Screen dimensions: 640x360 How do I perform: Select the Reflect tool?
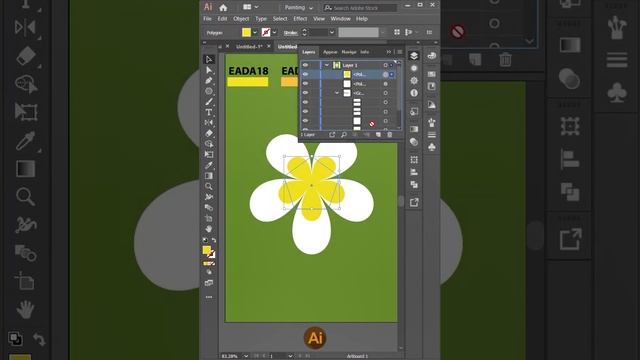(x=209, y=123)
